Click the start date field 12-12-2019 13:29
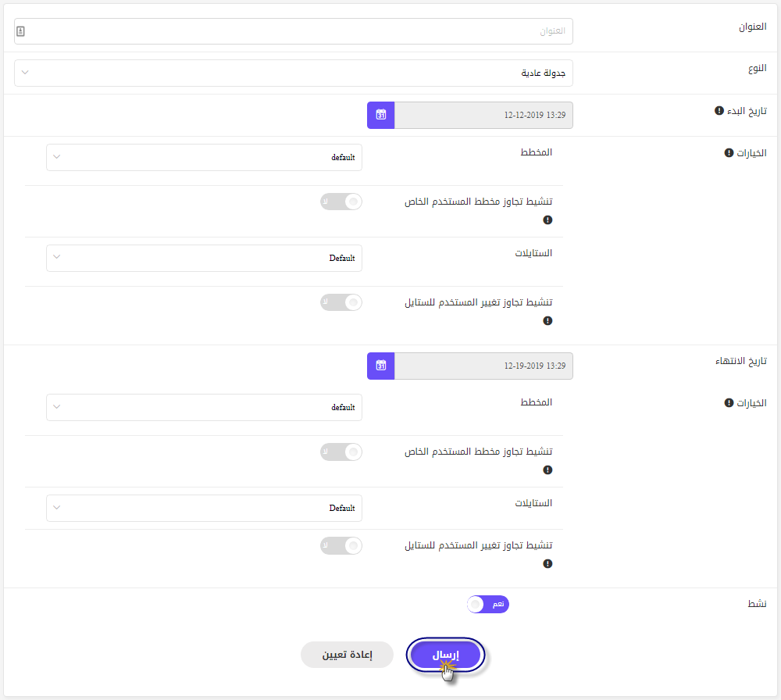781x700 pixels. pyautogui.click(x=483, y=115)
